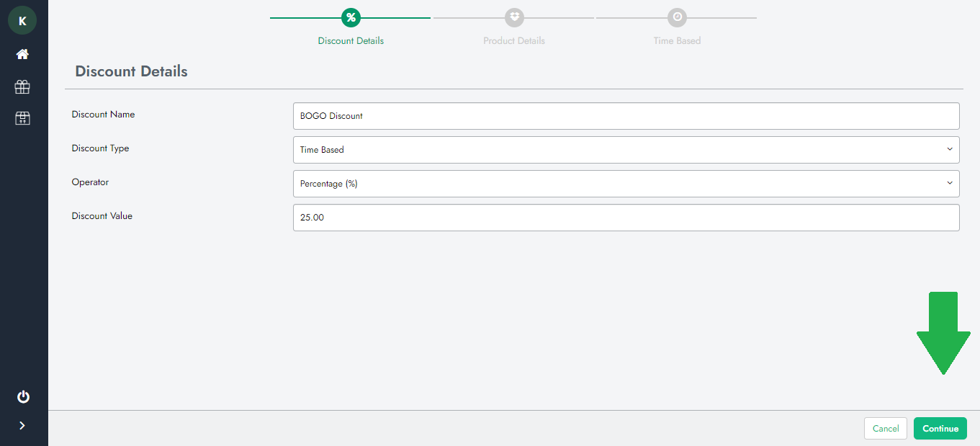Select the Discount Details step label
The image size is (980, 446).
tap(351, 41)
